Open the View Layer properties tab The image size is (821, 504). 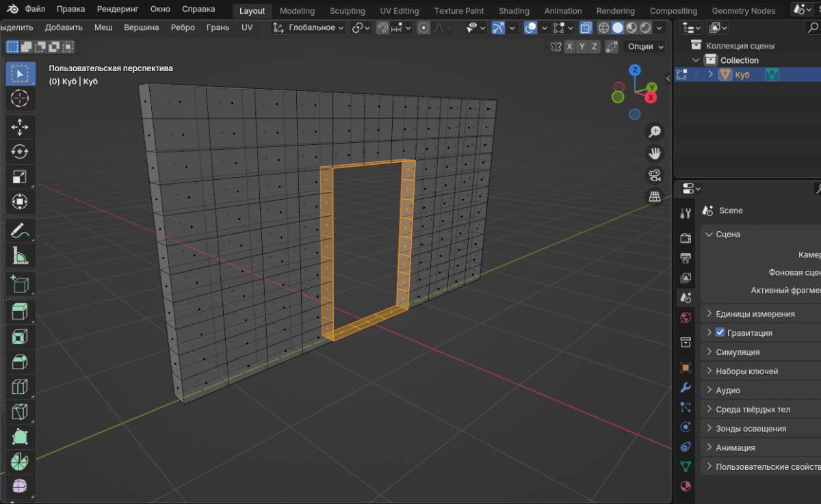pyautogui.click(x=686, y=278)
